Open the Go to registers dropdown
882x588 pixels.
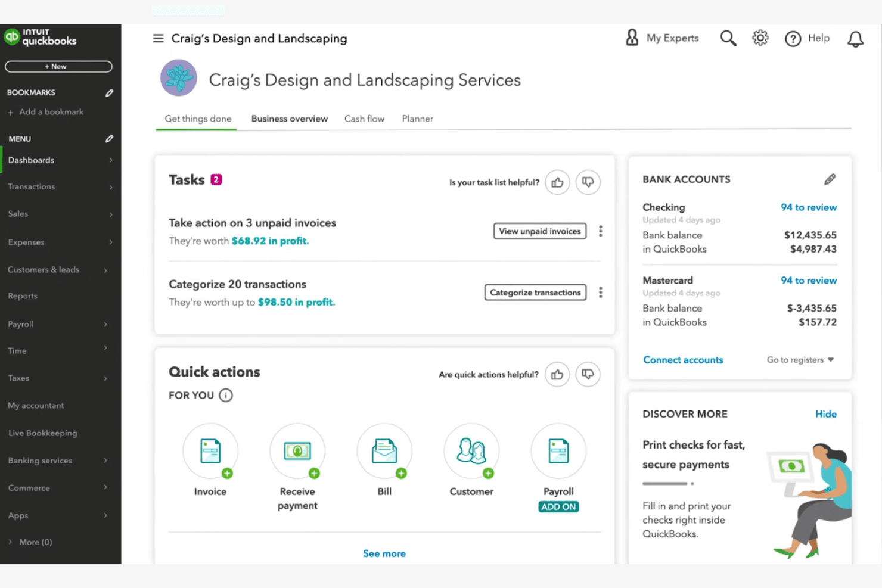tap(800, 360)
